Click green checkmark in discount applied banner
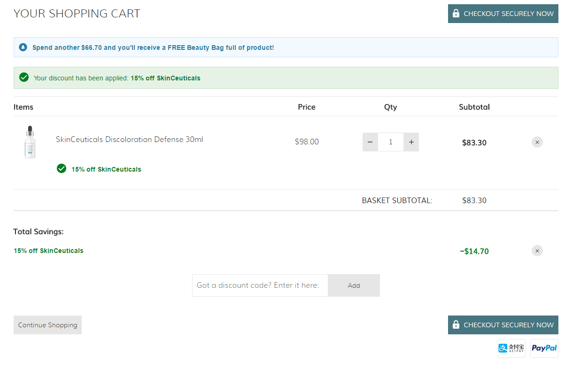Viewport: 588px width, 379px height. pos(24,77)
